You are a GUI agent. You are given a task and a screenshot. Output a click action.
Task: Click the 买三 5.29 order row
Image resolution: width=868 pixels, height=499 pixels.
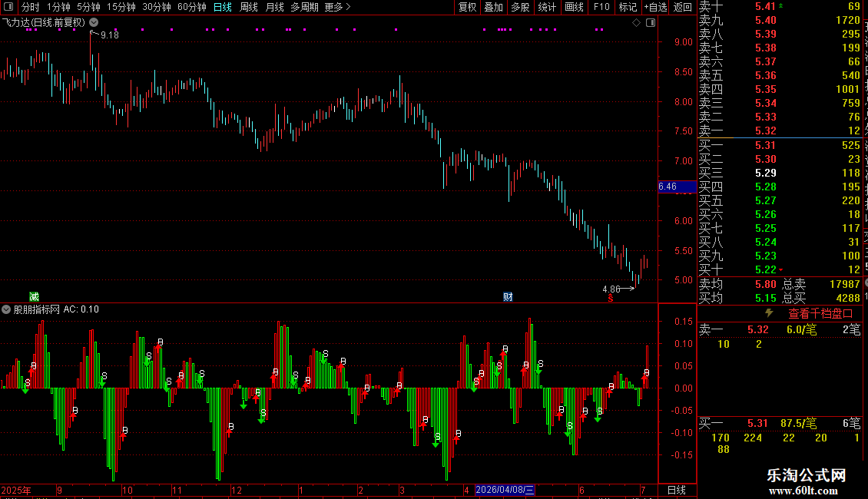780,173
